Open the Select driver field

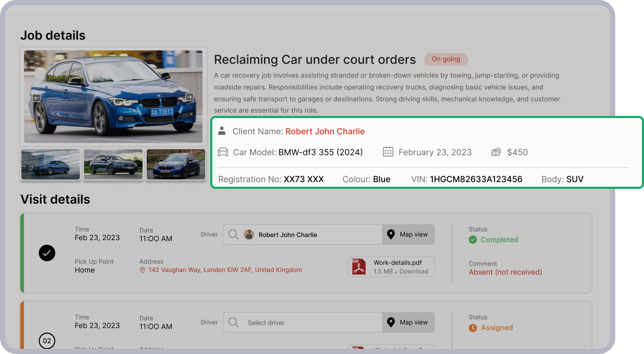303,323
